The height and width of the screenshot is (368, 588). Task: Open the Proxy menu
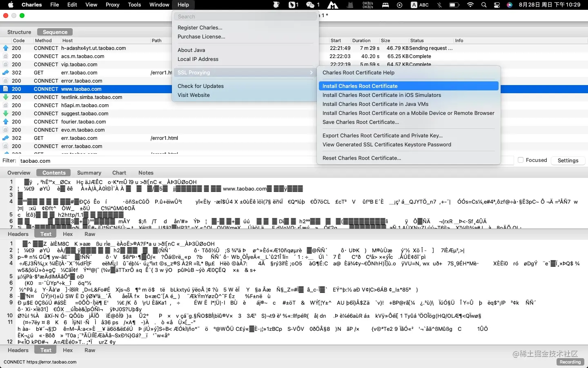[112, 5]
